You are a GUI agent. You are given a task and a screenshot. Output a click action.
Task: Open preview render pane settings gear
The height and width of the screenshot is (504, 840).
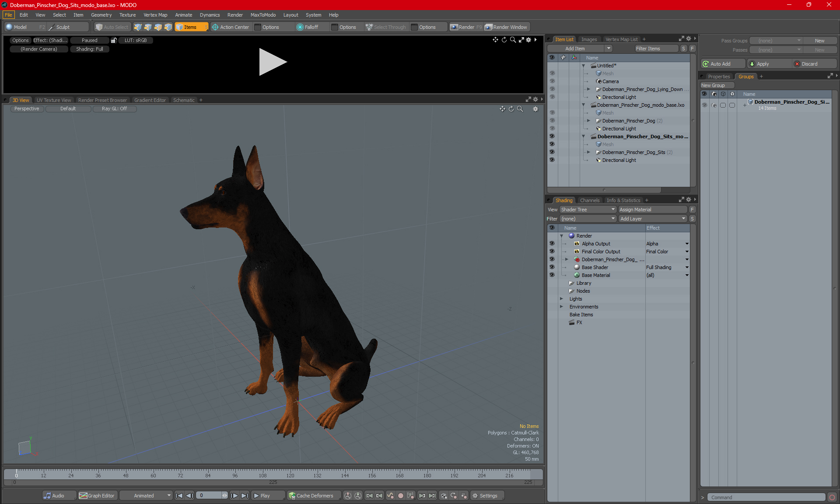(x=528, y=40)
